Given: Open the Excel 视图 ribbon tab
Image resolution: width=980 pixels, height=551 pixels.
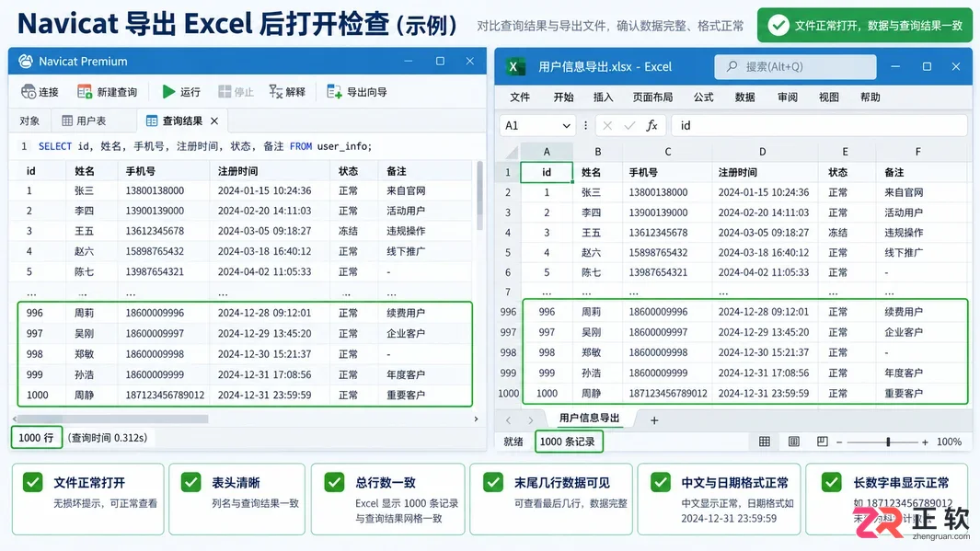Looking at the screenshot, I should tap(829, 97).
